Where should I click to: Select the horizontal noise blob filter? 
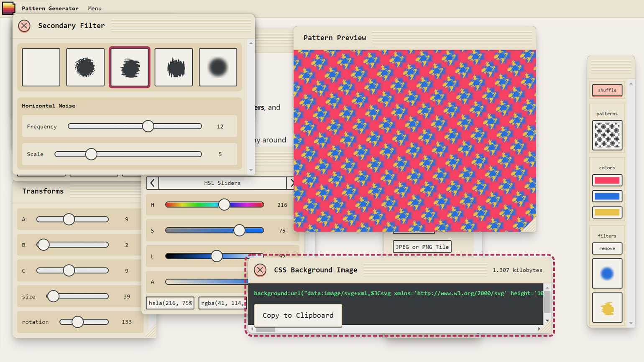pyautogui.click(x=130, y=67)
